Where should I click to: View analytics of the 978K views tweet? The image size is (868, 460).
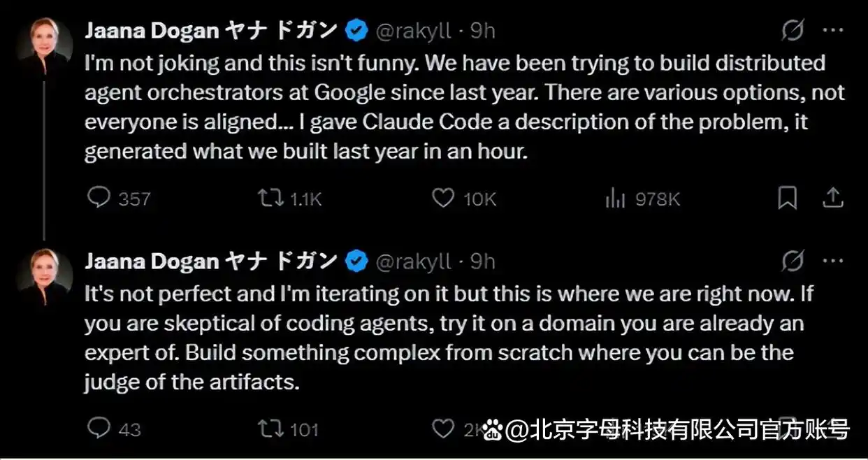click(x=615, y=199)
